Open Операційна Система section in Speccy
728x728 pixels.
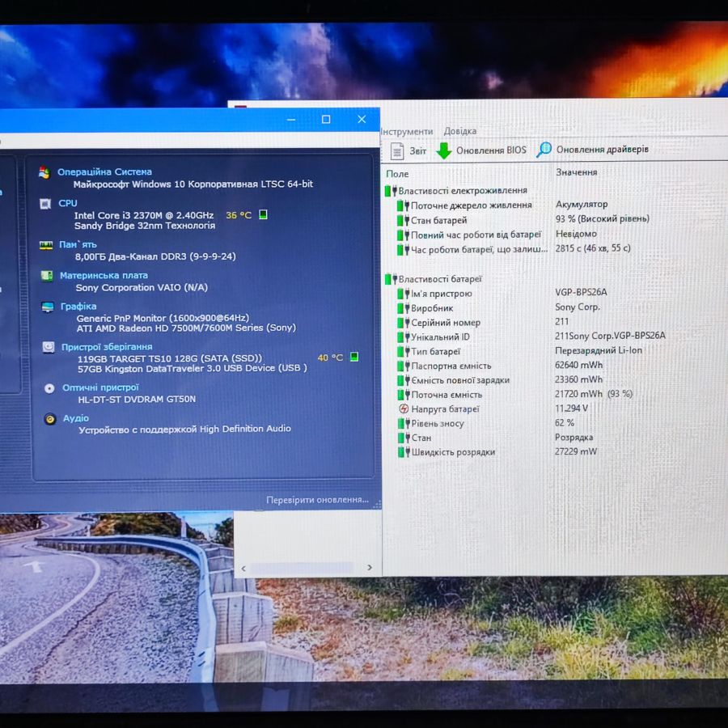point(104,171)
